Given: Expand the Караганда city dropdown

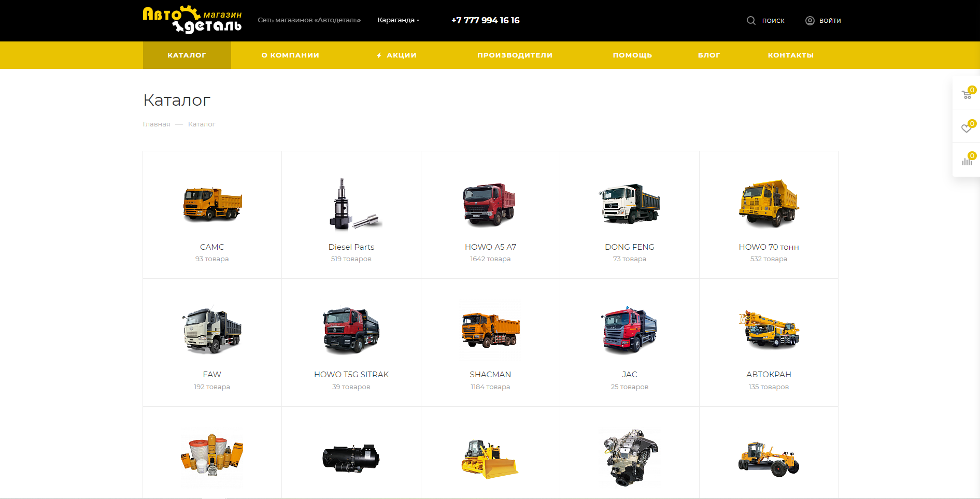Looking at the screenshot, I should [398, 20].
